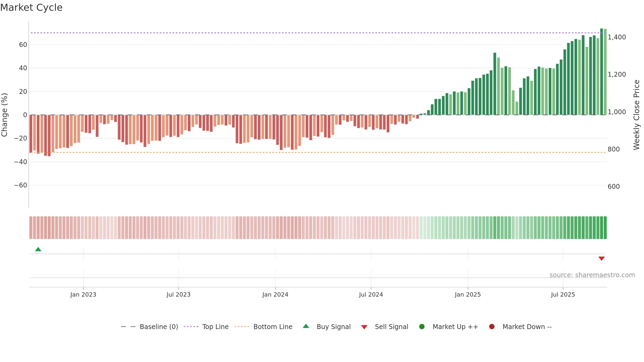
Task: Toggle the Buy Signal legend entry
Action: (327, 327)
